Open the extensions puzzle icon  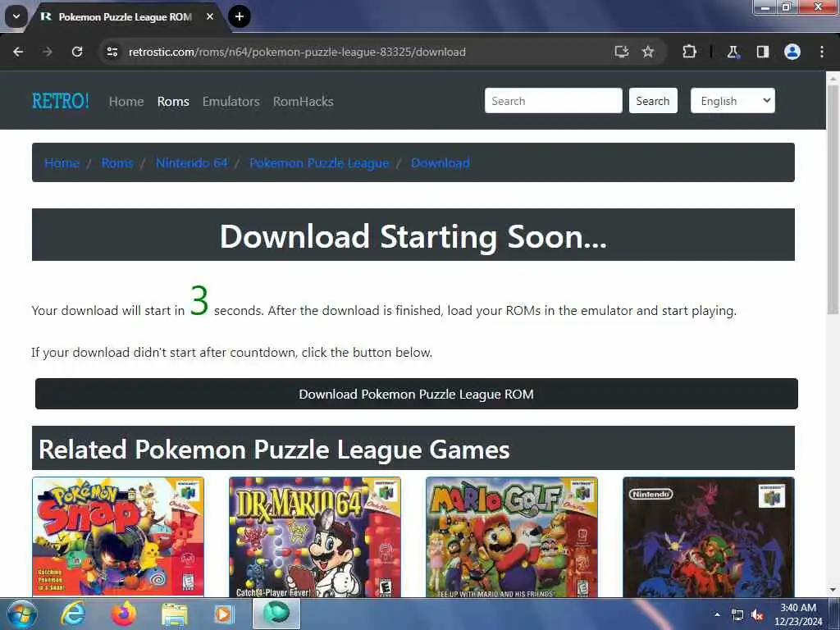point(689,52)
